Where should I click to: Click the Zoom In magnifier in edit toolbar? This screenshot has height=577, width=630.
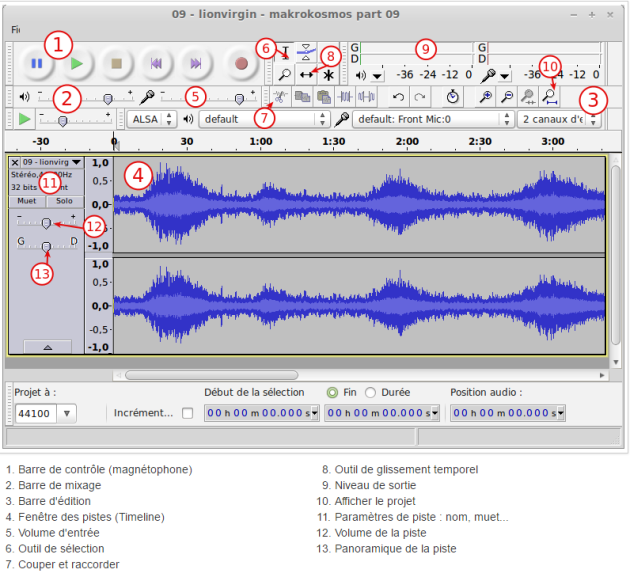[486, 97]
